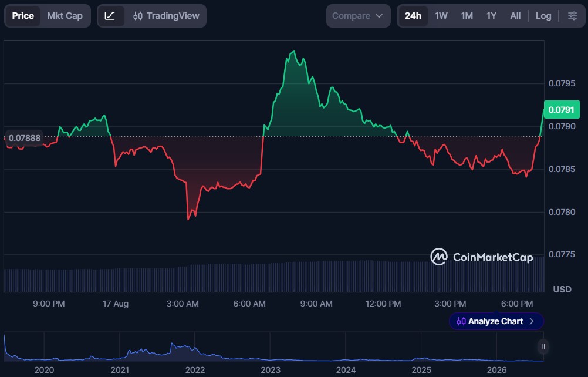This screenshot has height=377, width=588.
Task: Click the Analyze Chart button
Action: (x=496, y=321)
